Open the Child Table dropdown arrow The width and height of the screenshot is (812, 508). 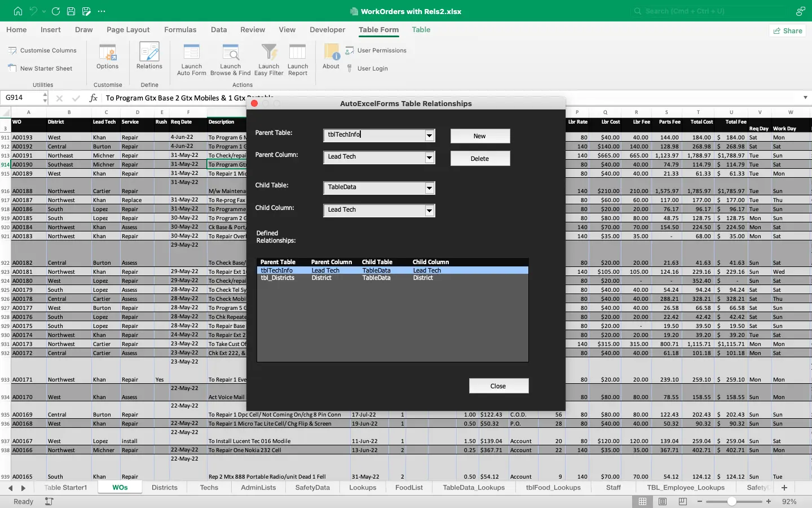click(x=430, y=188)
